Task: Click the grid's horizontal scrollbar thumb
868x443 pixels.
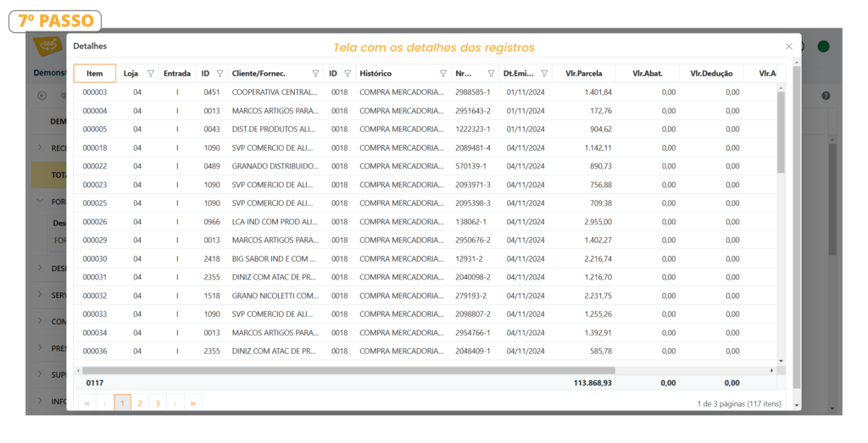Action: (x=348, y=370)
